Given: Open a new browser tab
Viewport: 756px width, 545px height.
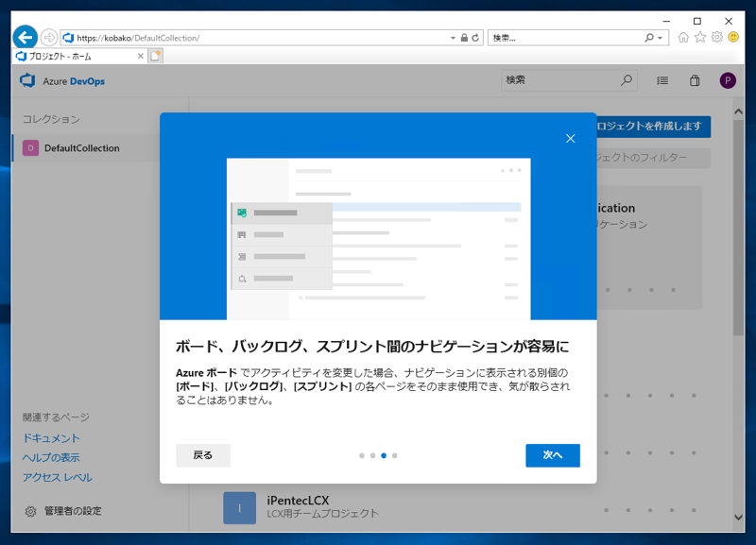Looking at the screenshot, I should pyautogui.click(x=155, y=56).
